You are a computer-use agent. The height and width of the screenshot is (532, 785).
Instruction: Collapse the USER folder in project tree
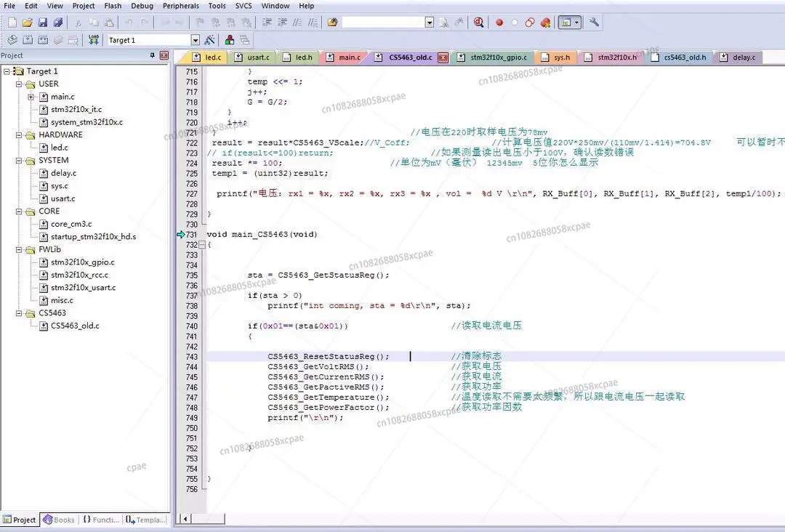pyautogui.click(x=20, y=84)
